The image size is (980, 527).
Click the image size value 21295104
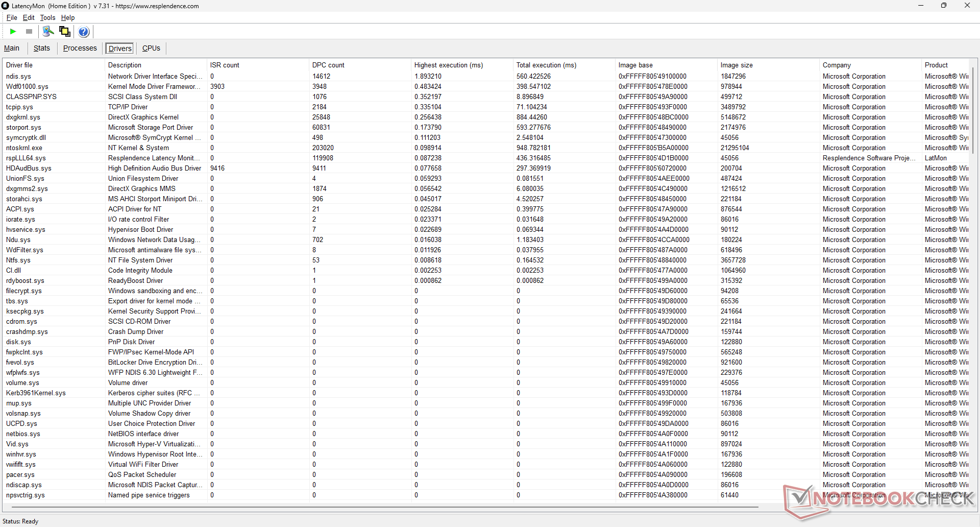(735, 148)
